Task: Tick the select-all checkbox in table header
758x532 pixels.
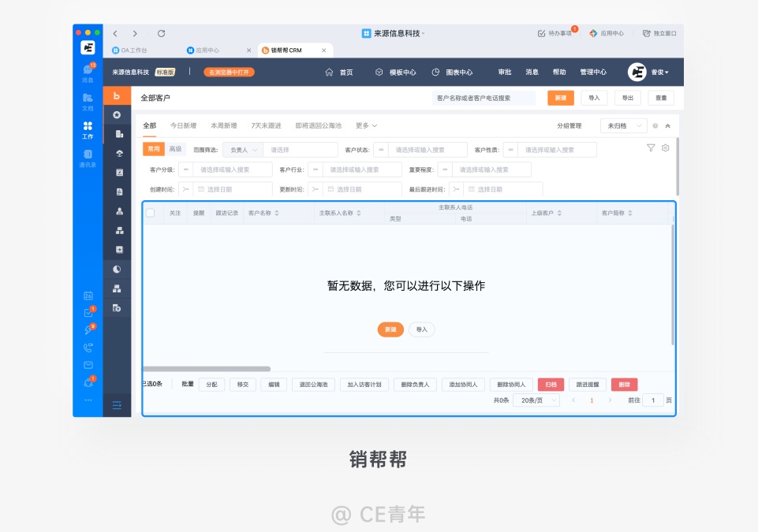Action: pyautogui.click(x=151, y=213)
